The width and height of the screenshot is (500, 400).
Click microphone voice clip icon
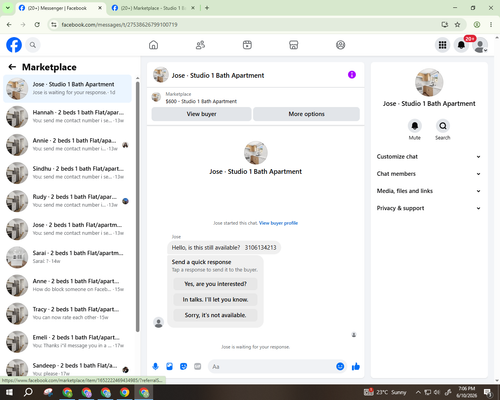click(155, 367)
